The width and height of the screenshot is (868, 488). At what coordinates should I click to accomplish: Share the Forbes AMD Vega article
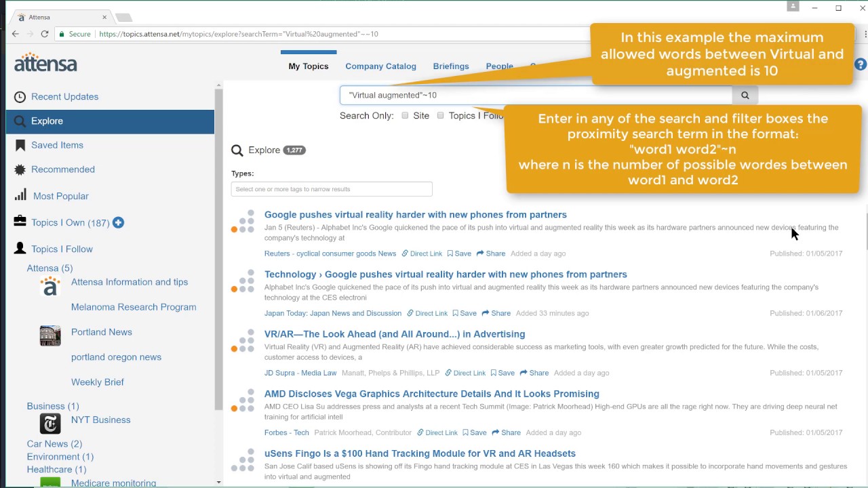point(507,432)
